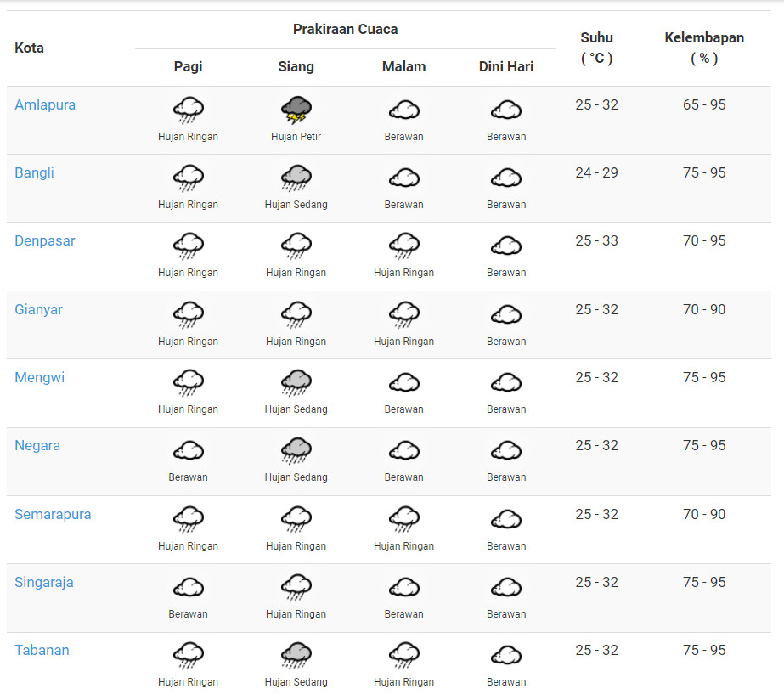This screenshot has height=700, width=784.
Task: Click Amlapura Pagi Hujan Ringan icon
Action: [x=188, y=110]
